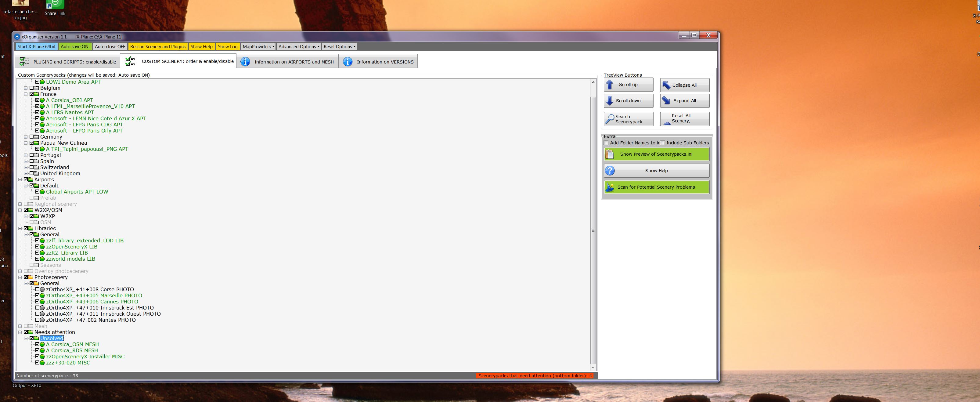Open the MapProviders dropdown menu
The image size is (980, 402).
pyautogui.click(x=258, y=46)
